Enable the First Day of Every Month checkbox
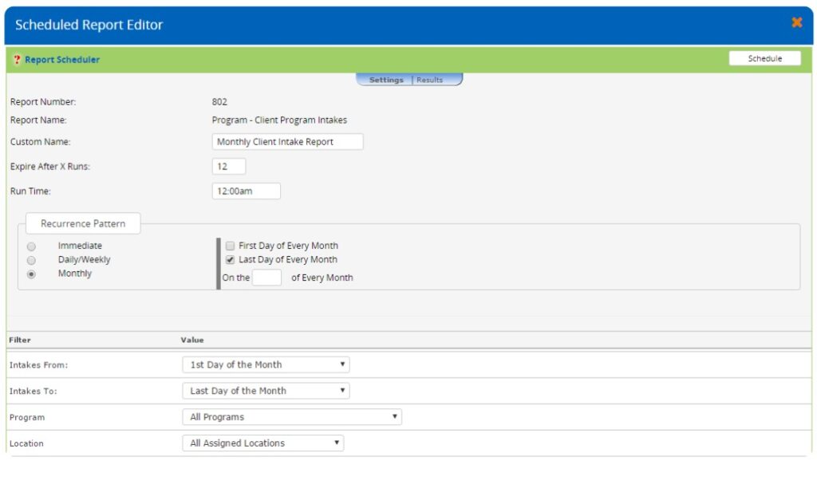Viewport: 817px width, 504px height. [x=230, y=246]
